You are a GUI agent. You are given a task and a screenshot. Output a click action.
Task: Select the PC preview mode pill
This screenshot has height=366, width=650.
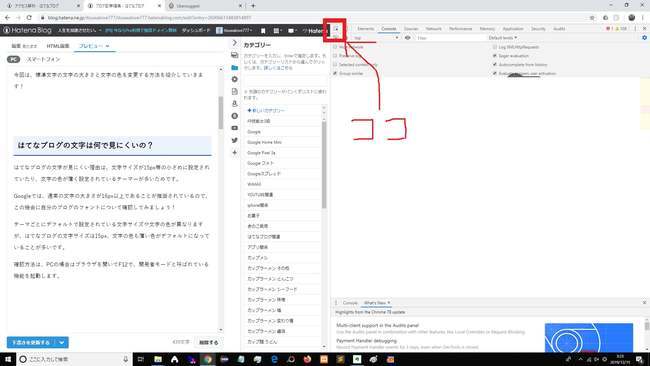(x=13, y=59)
